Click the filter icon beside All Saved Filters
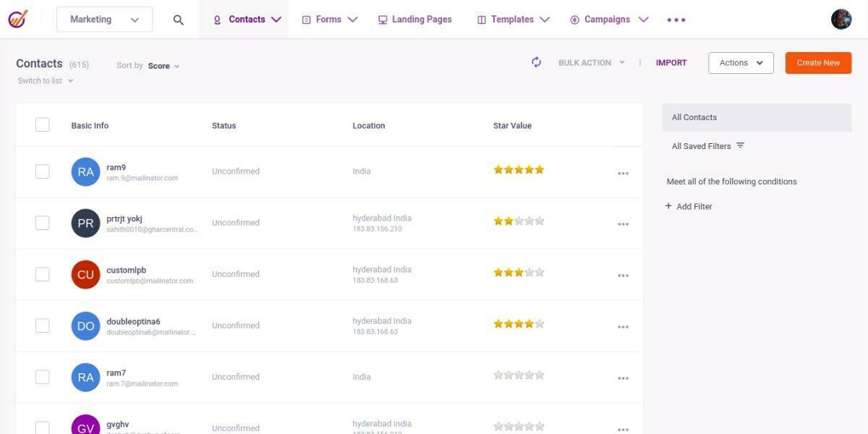Image resolution: width=868 pixels, height=434 pixels. pyautogui.click(x=740, y=145)
